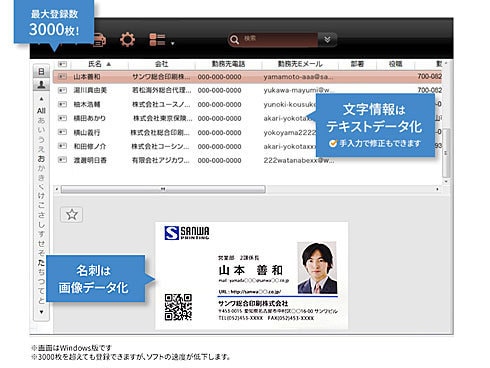Filter contacts by さ in the index

tap(41, 215)
